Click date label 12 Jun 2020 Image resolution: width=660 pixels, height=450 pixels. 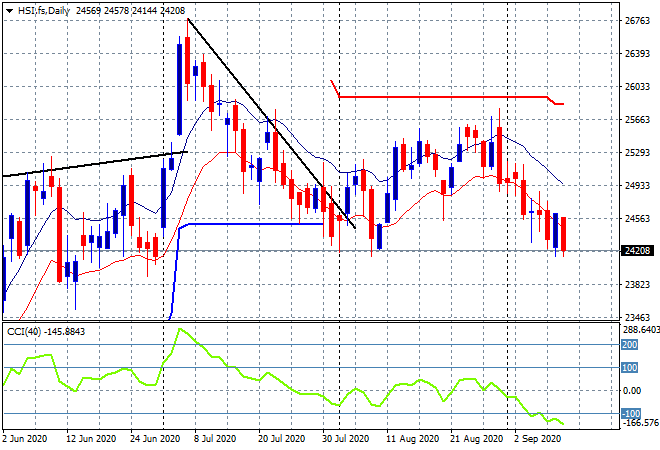tap(91, 439)
